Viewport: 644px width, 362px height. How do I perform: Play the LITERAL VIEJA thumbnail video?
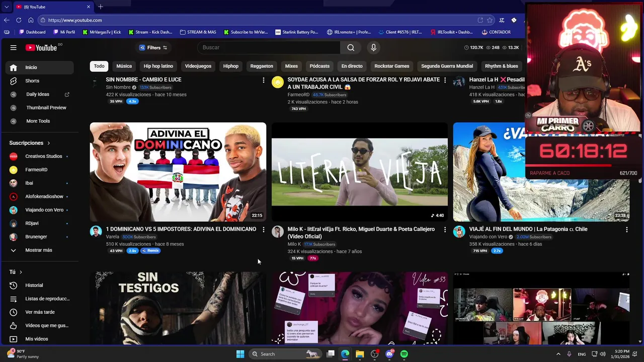pos(360,172)
